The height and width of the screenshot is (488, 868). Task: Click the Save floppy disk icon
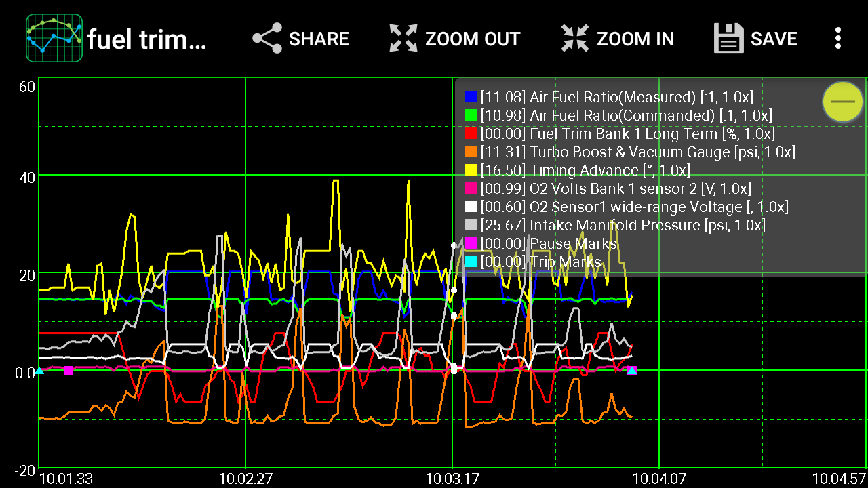[x=729, y=39]
